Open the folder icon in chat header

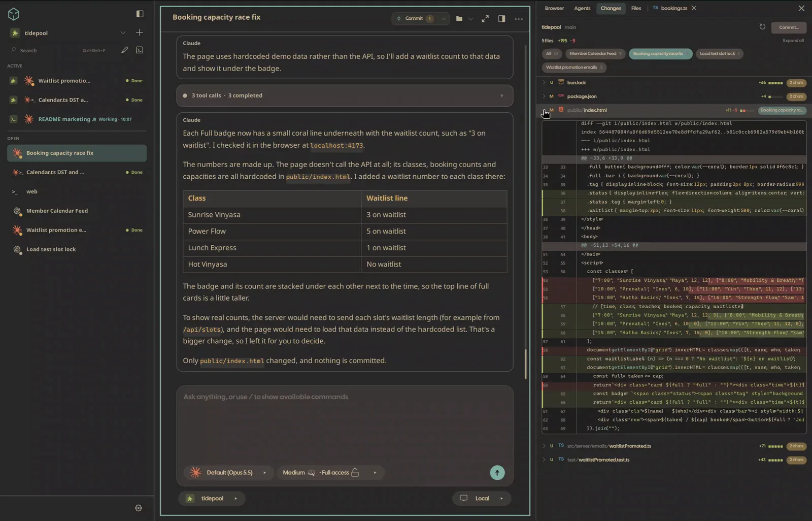(x=459, y=19)
